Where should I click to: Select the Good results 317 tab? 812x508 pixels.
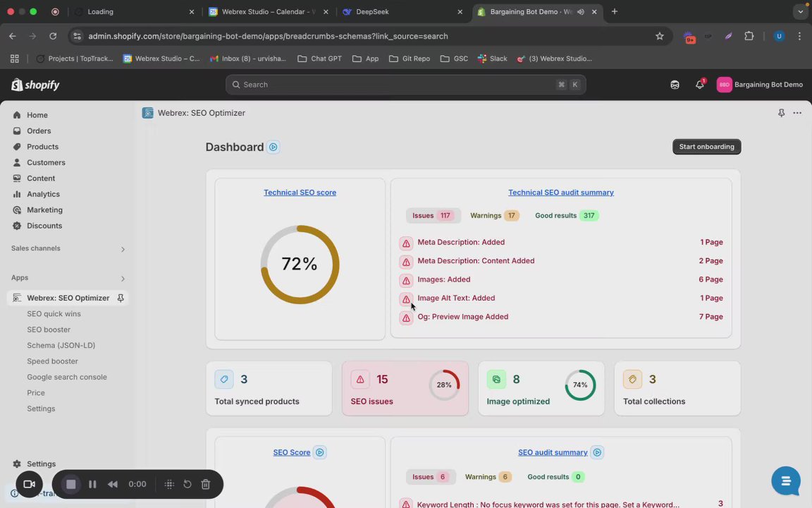[x=567, y=216]
